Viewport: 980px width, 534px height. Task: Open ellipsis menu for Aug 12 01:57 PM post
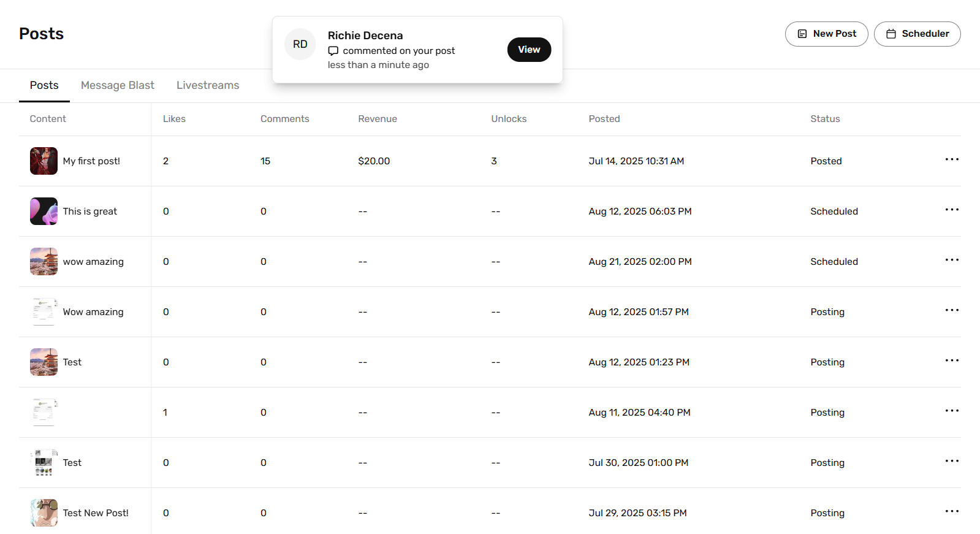coord(951,311)
